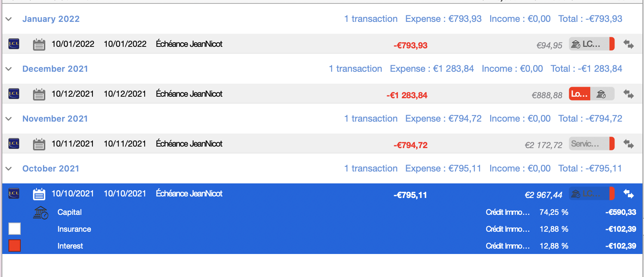Click transfer arrows icon on 10/01/2022 row

[x=629, y=44]
